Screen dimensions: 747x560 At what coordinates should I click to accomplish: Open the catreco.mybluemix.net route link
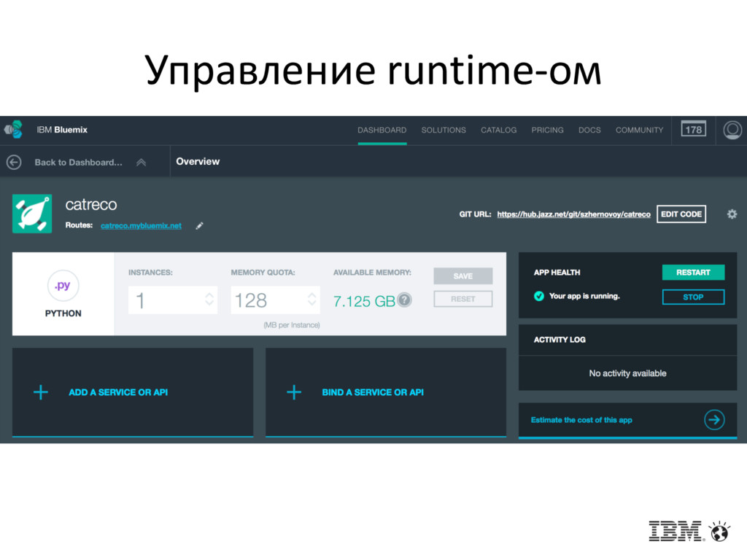(141, 226)
